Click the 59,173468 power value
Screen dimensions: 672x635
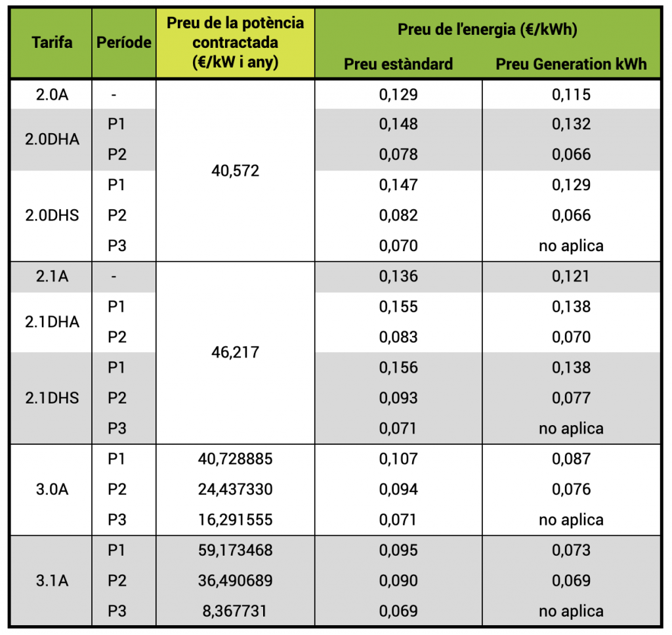point(236,550)
